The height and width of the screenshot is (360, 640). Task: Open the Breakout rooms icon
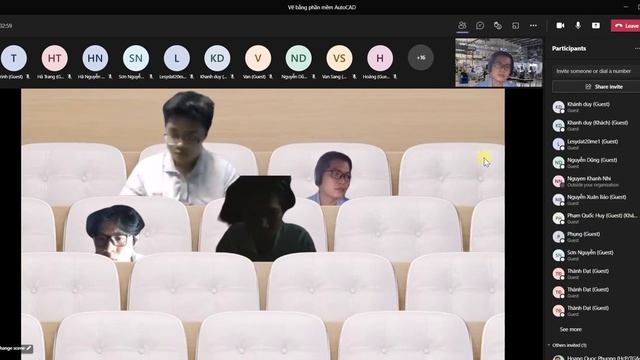[x=516, y=26]
